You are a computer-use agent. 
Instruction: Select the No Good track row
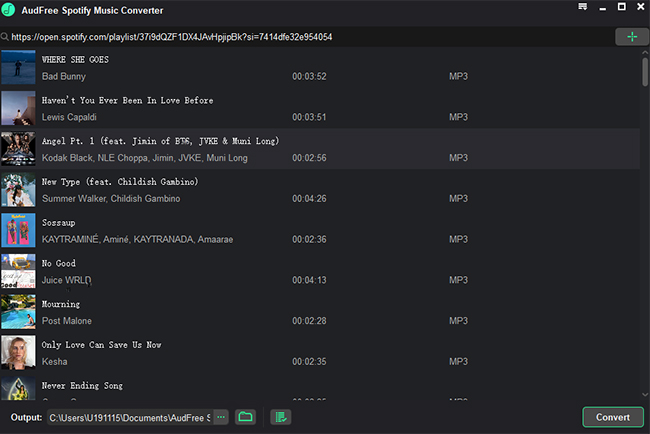tap(300, 271)
